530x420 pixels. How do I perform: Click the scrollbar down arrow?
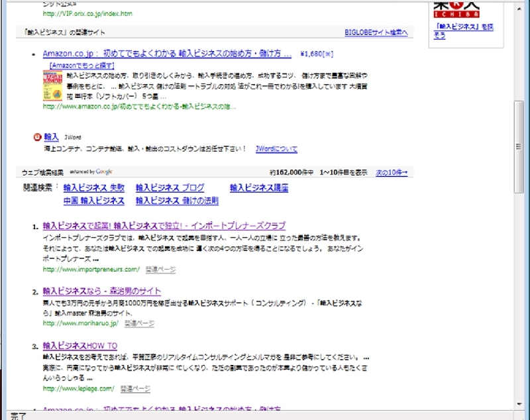(x=519, y=404)
